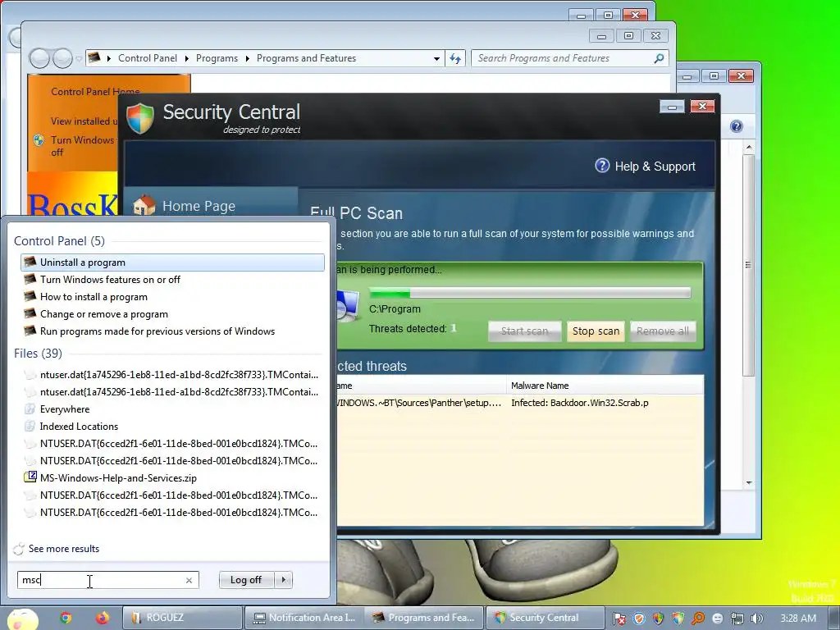Switch to ROGUEZ taskbar window
840x630 pixels.
(181, 618)
